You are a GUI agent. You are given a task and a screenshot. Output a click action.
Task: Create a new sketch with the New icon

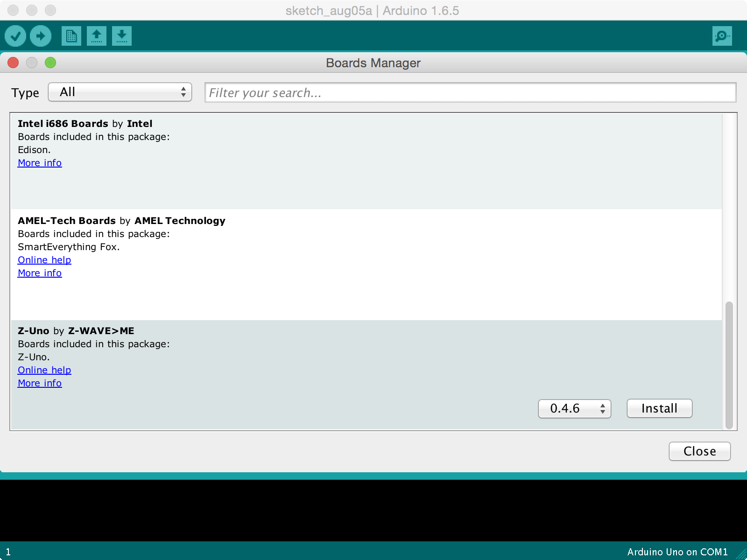click(x=71, y=36)
